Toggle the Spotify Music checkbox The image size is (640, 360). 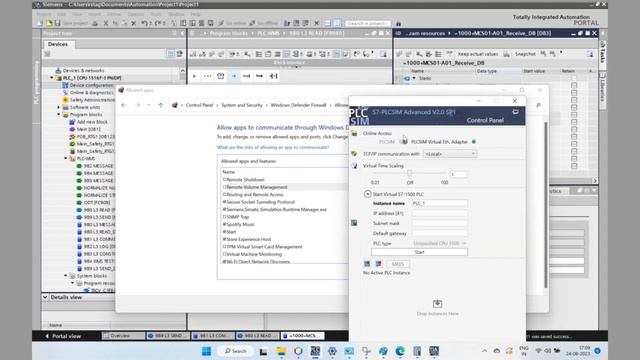224,224
